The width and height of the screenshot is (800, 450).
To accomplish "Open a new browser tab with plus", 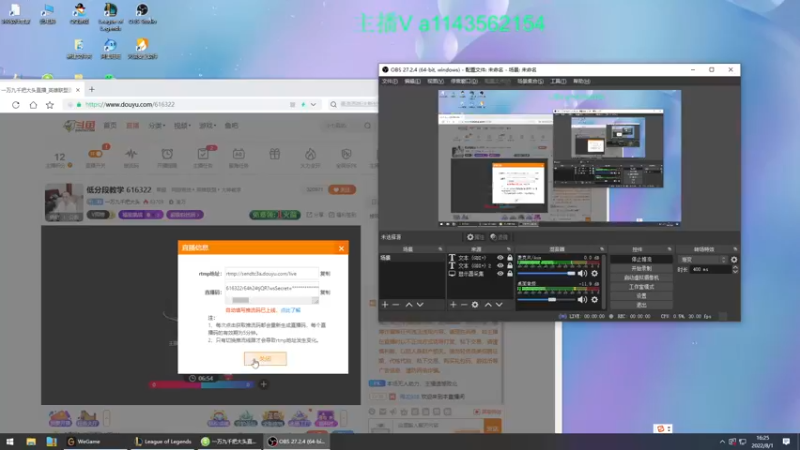I will click(x=92, y=89).
